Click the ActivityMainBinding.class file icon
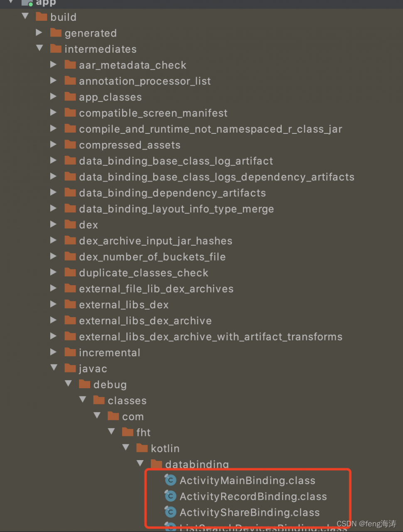This screenshot has width=403, height=532. 170,480
